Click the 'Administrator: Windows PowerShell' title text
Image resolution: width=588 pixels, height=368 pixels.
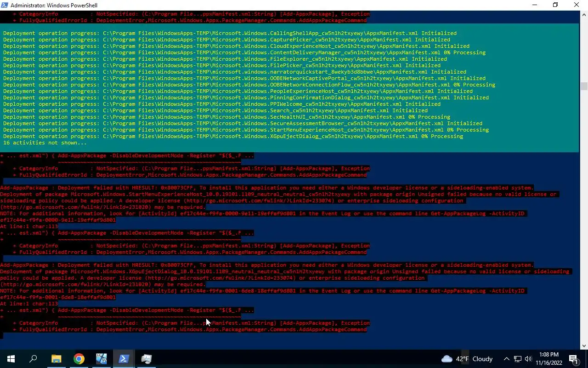(54, 6)
